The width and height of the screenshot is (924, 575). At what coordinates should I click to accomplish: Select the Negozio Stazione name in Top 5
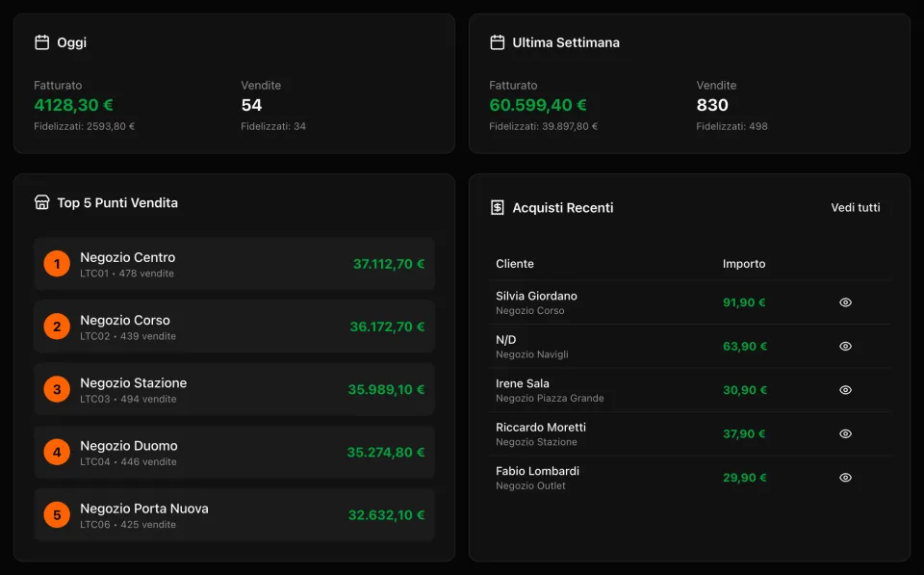(133, 382)
